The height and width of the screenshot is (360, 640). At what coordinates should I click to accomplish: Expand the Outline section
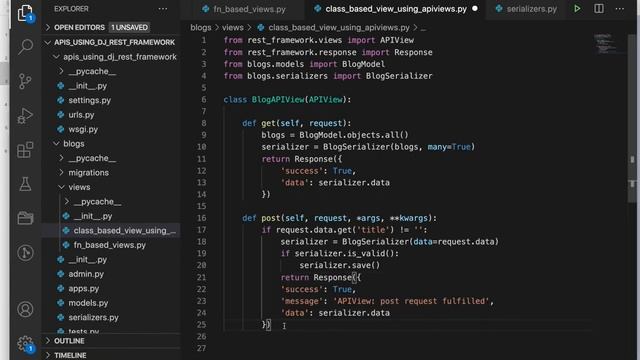[48, 341]
